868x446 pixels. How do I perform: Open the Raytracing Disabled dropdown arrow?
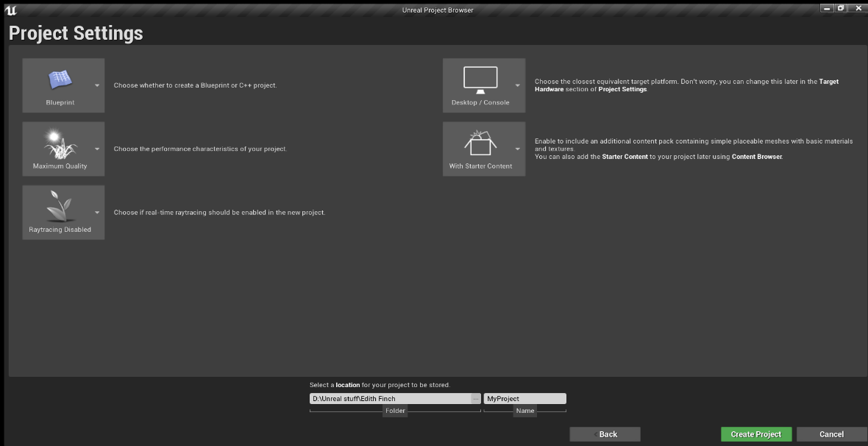pos(97,213)
